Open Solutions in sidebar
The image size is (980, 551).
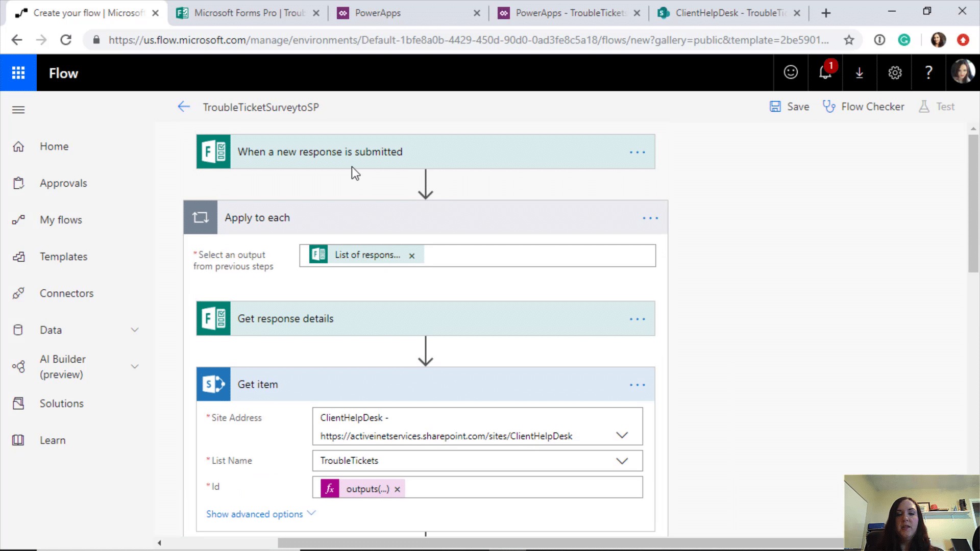click(61, 404)
